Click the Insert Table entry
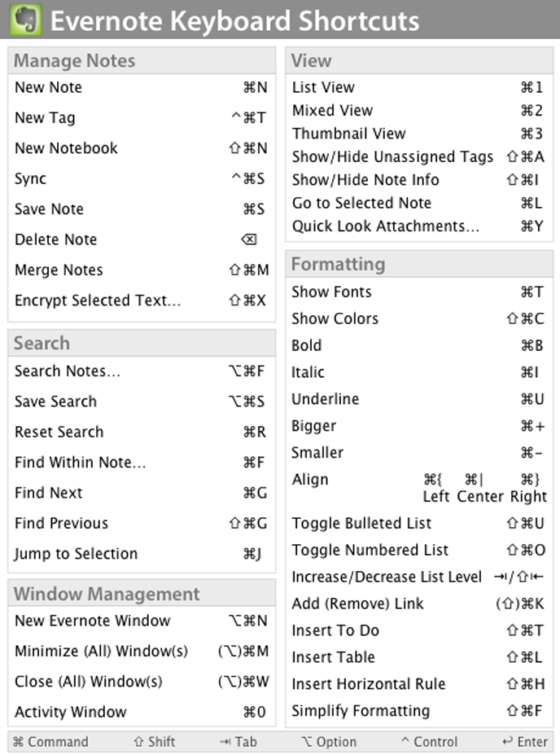The height and width of the screenshot is (755, 560). click(333, 657)
